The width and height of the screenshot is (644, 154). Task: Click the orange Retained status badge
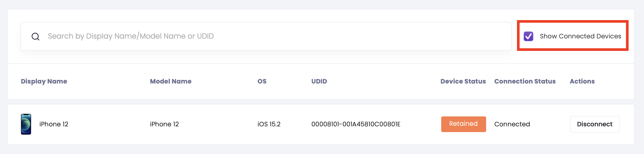coord(463,124)
